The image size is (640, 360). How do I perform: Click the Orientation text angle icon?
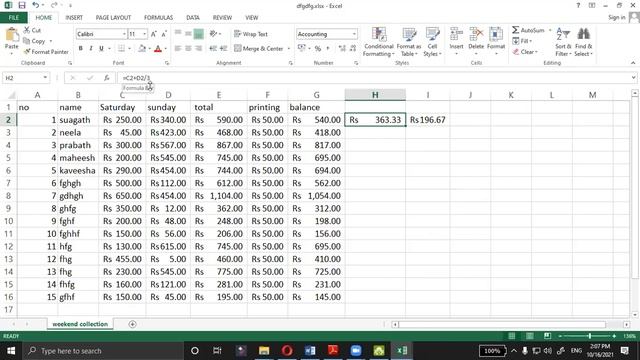[x=213, y=34]
